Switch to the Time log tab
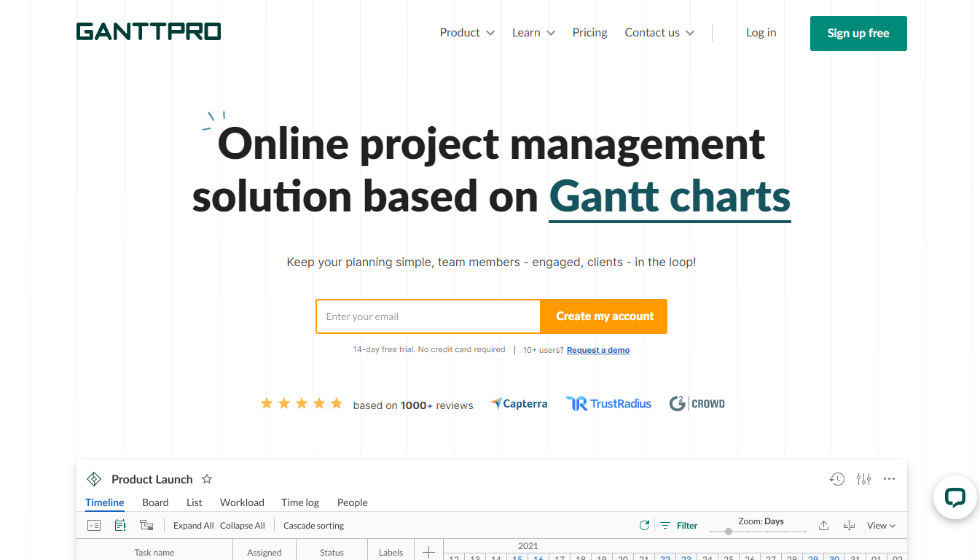 [300, 502]
